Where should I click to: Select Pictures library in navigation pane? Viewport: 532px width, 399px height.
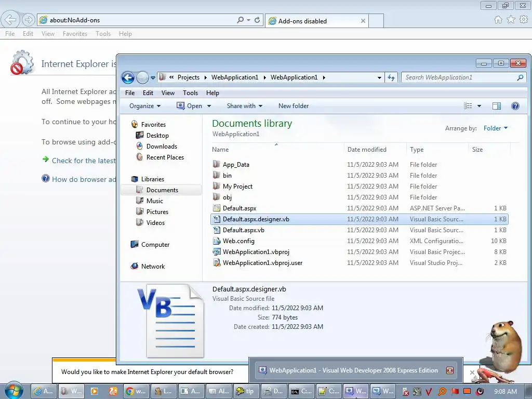(x=157, y=212)
